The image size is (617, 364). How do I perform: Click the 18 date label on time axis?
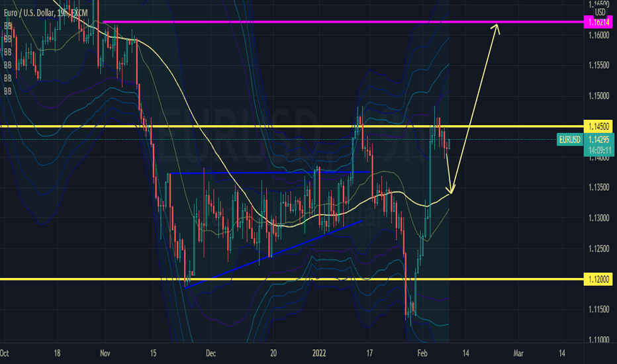[x=57, y=353]
